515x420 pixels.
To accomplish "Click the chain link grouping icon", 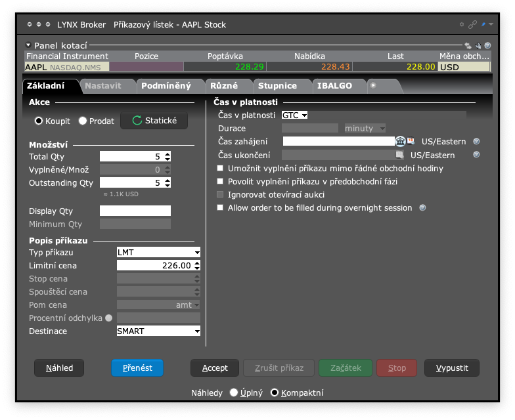I will 472,25.
